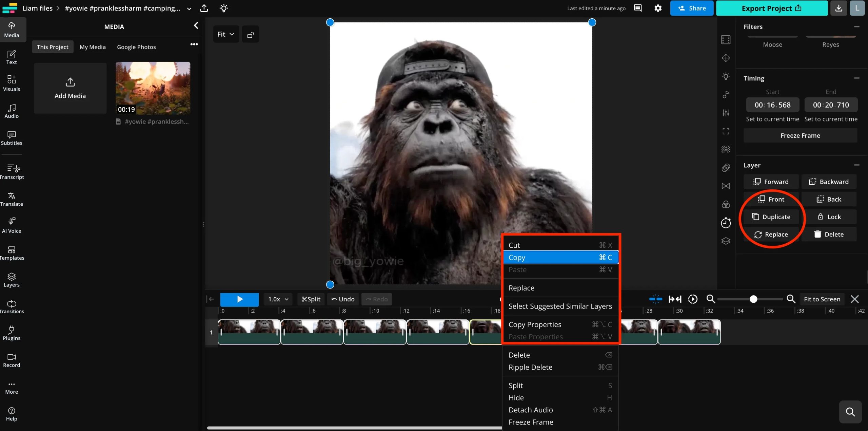Open the Translate panel
Viewport: 868px width, 431px height.
point(12,199)
